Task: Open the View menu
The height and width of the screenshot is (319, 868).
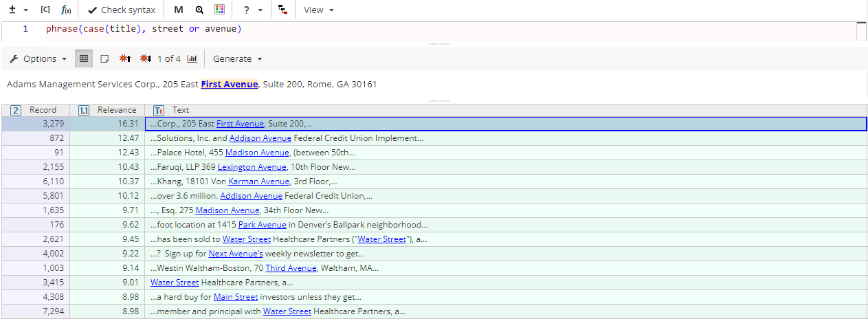Action: pos(319,10)
